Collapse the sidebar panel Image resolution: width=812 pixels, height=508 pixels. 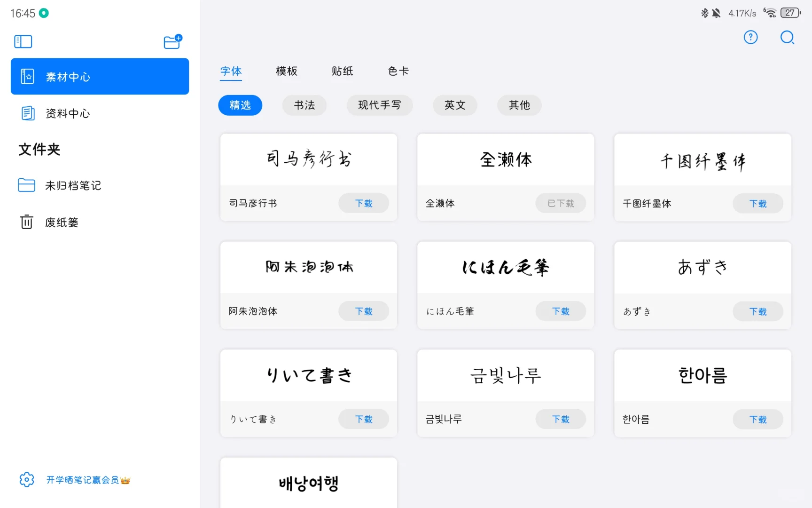[23, 41]
